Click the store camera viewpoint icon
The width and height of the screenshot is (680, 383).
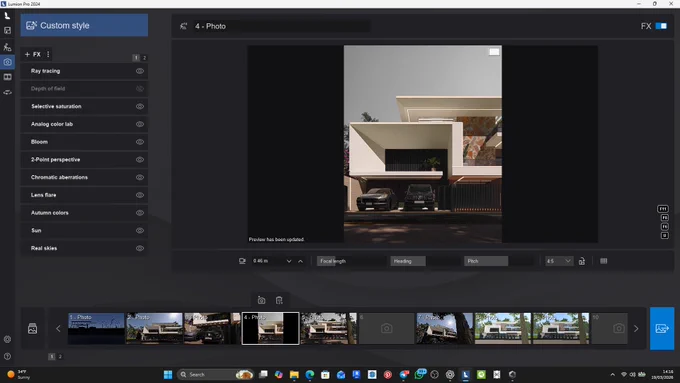coord(261,301)
